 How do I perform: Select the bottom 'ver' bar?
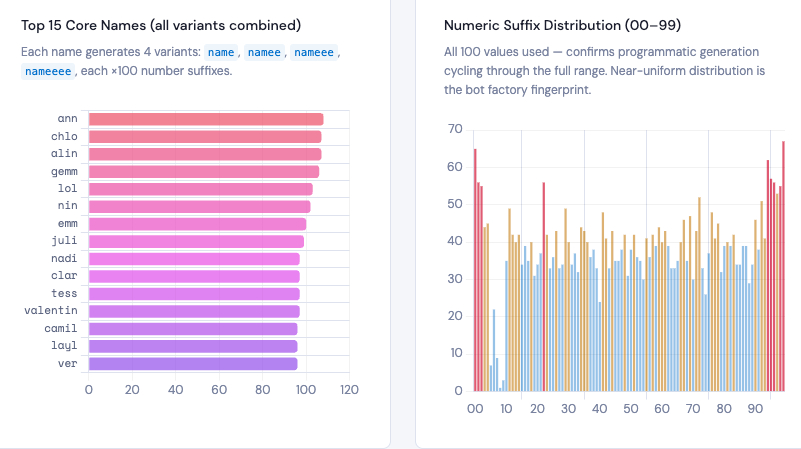(x=192, y=364)
